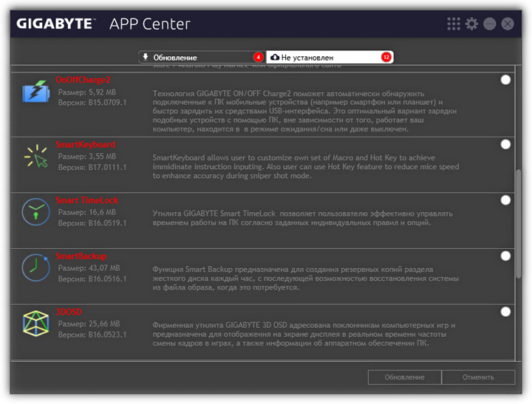Select the SmartKeyboard radio button
Screen dimensions: 532x404
(x=505, y=145)
